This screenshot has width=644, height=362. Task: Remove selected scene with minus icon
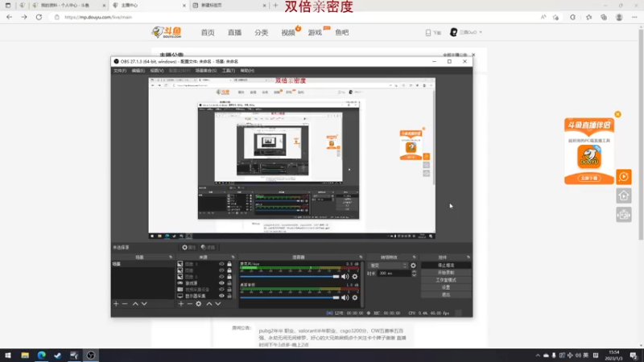point(125,304)
